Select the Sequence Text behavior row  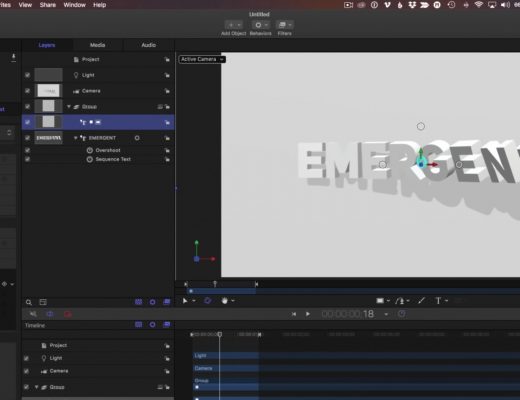coord(98,159)
